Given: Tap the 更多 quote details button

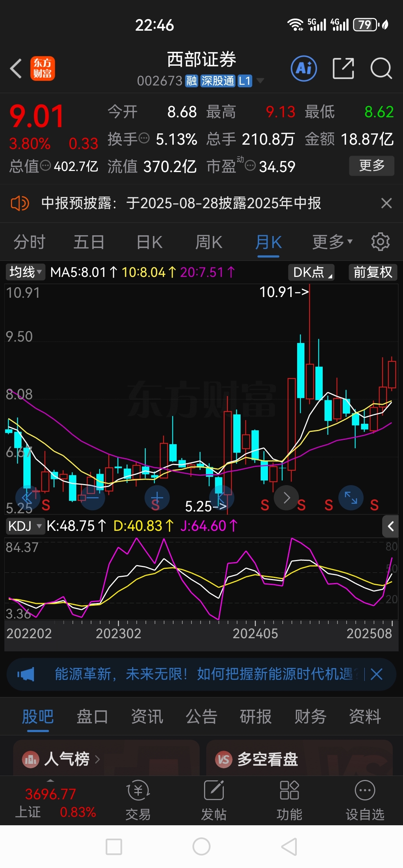Looking at the screenshot, I should [372, 165].
